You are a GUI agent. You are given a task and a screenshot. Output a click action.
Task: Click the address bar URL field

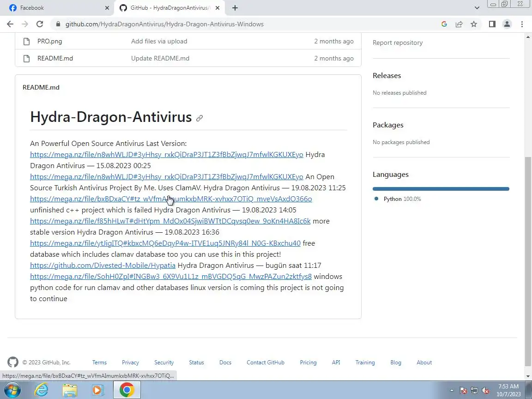coord(164,24)
